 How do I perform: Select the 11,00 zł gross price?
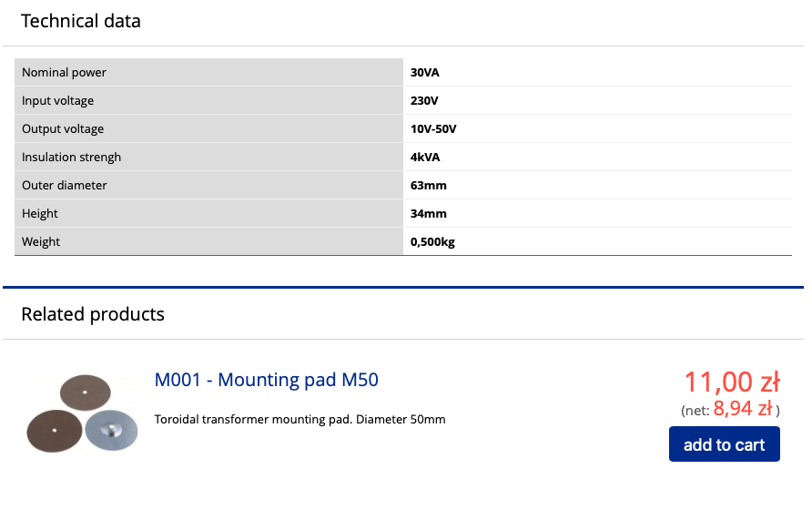732,382
